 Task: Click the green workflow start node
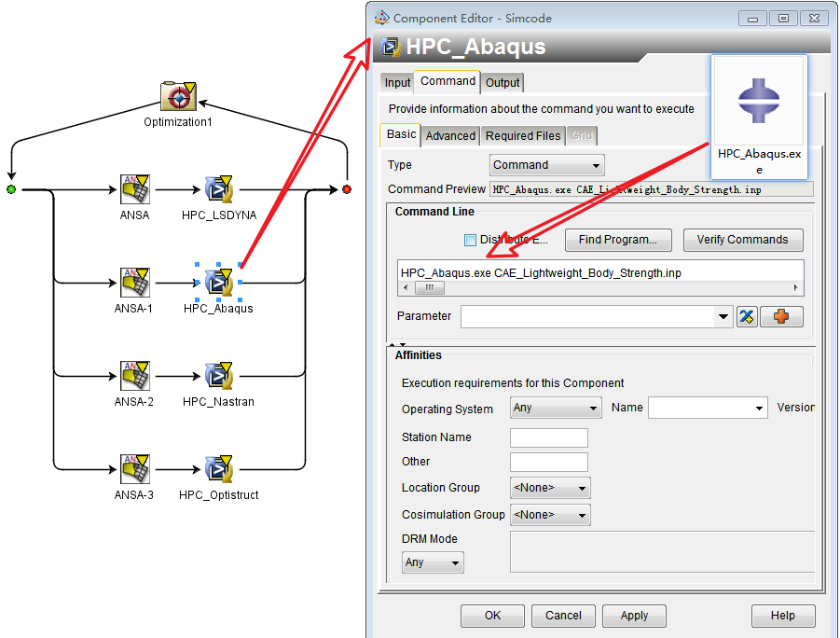coord(11,189)
